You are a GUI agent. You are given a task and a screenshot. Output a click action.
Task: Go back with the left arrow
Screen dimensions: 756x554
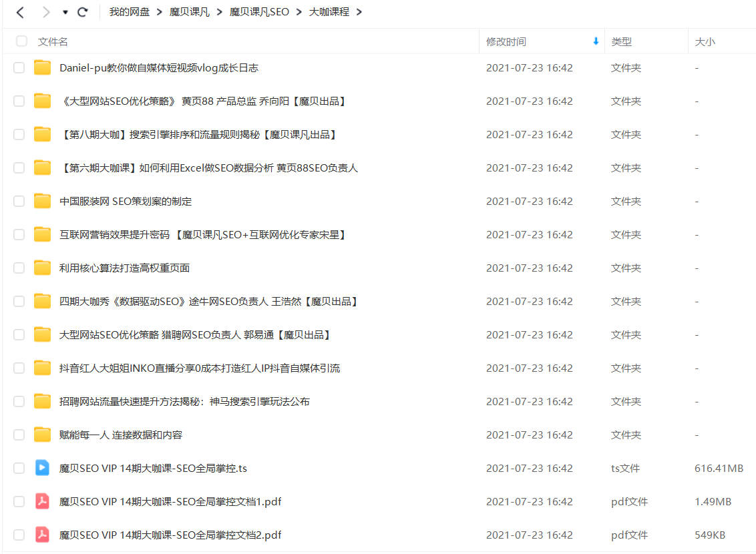pyautogui.click(x=20, y=12)
